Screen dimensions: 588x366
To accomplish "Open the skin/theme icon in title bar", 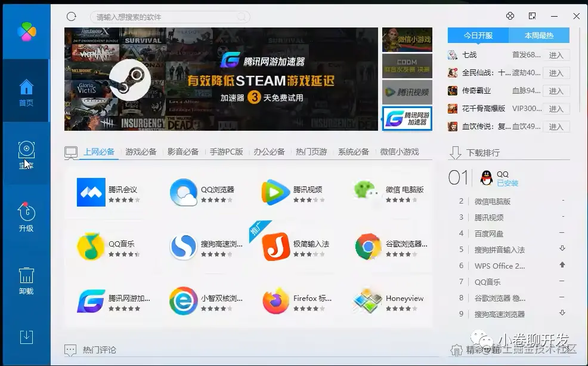I will pyautogui.click(x=510, y=16).
